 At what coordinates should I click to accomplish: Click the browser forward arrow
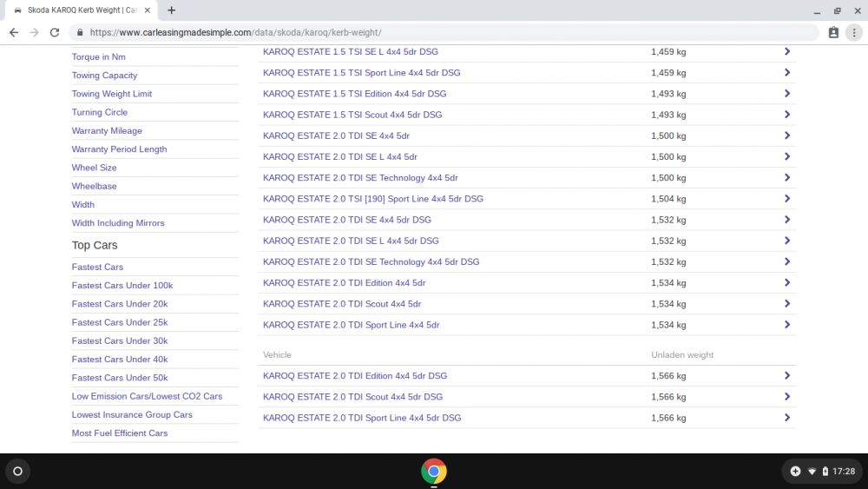coord(35,33)
